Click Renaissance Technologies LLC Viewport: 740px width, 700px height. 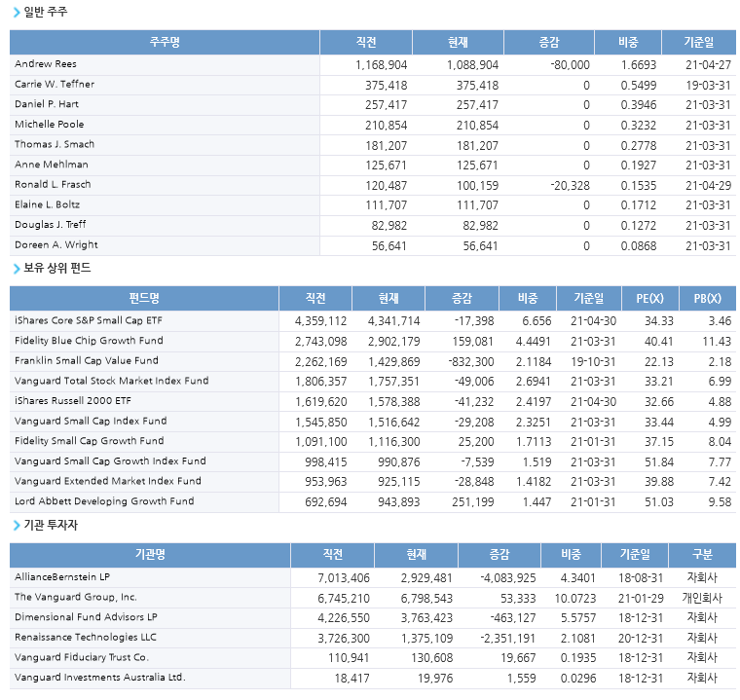[x=86, y=638]
